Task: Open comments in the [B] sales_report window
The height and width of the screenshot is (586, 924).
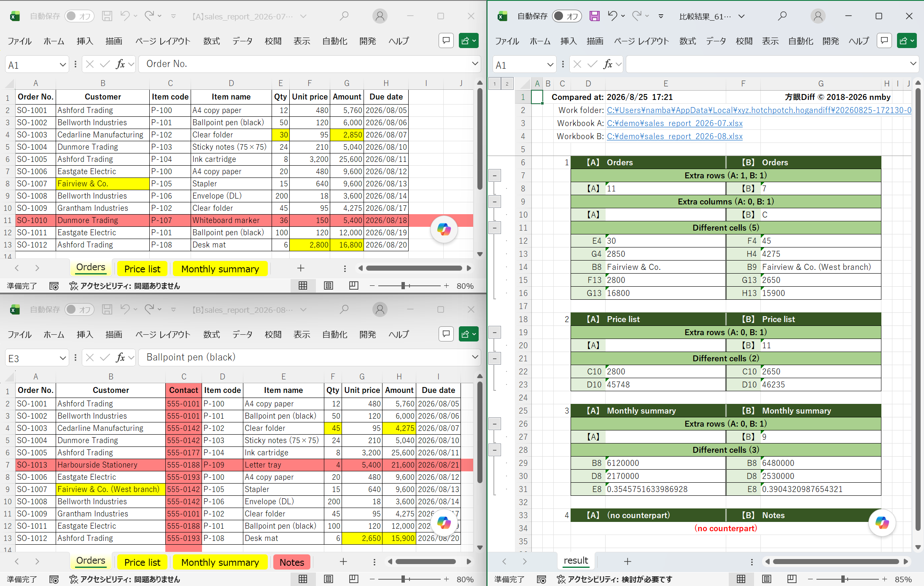Action: point(446,334)
